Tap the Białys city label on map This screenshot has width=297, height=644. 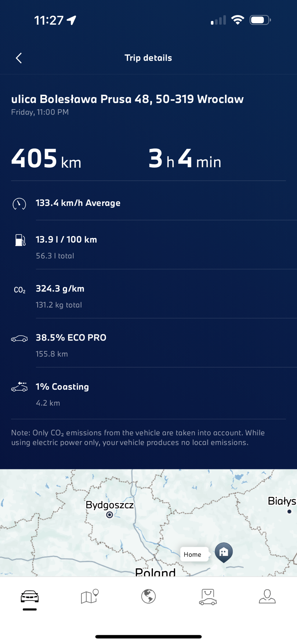282,501
